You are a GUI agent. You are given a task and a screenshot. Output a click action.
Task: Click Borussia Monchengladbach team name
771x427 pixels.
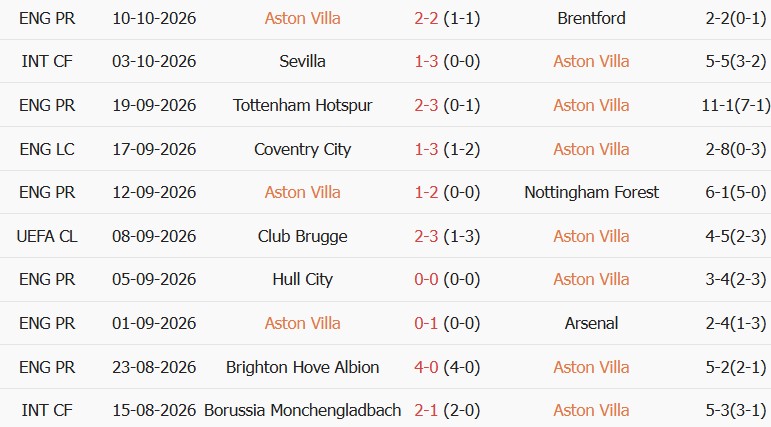(302, 410)
